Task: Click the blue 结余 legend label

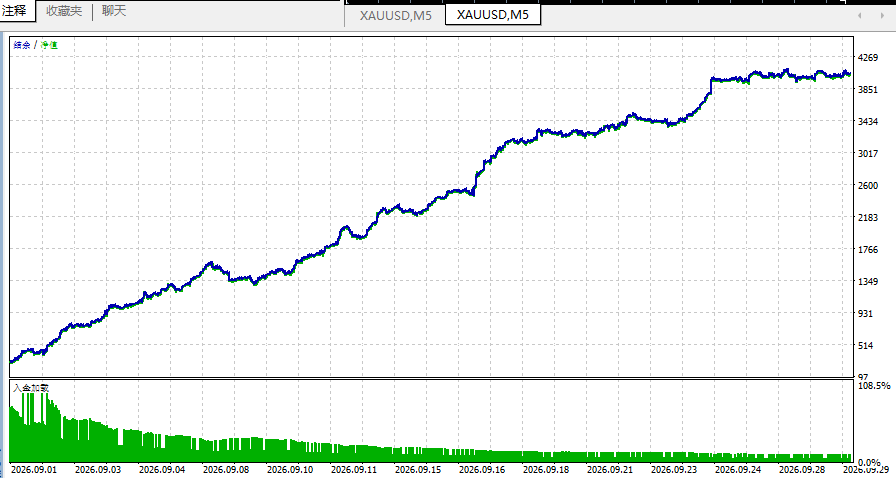Action: point(22,45)
